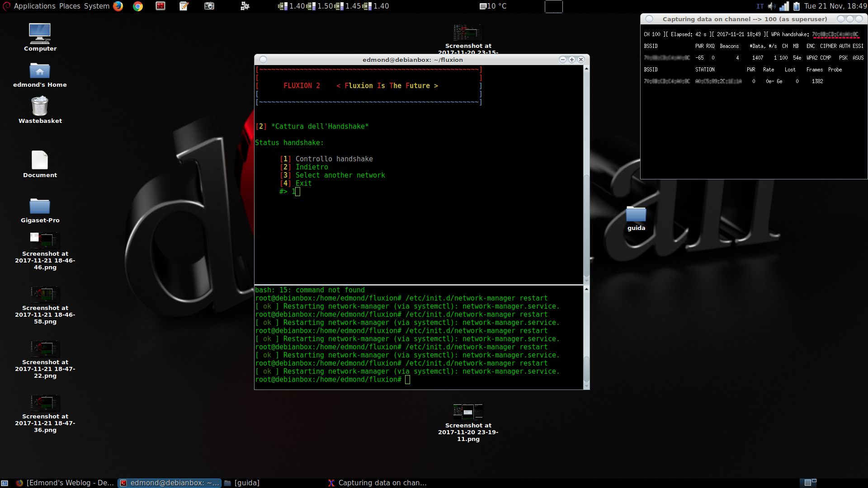Open the network signal tray icon
This screenshot has width=868, height=488.
coord(784,6)
